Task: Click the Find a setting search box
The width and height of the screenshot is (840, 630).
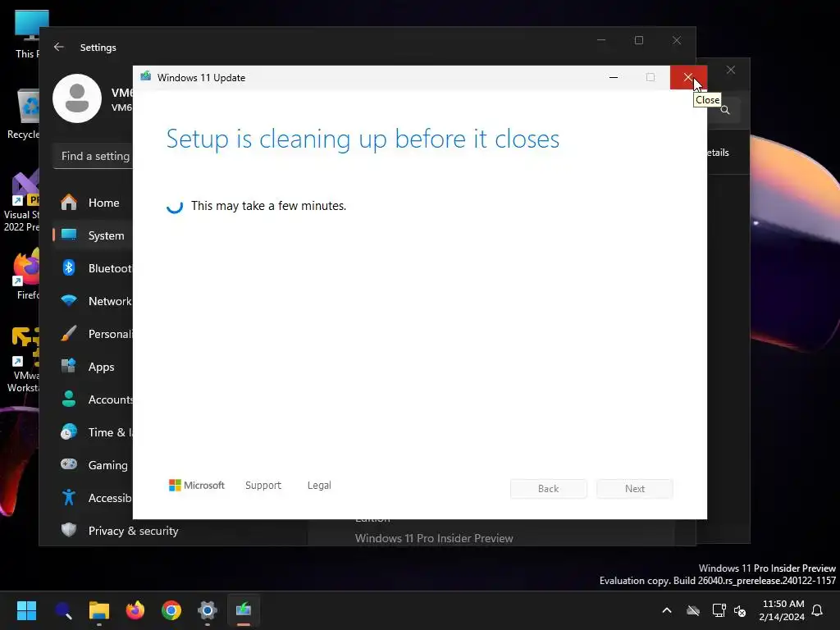Action: pos(94,156)
